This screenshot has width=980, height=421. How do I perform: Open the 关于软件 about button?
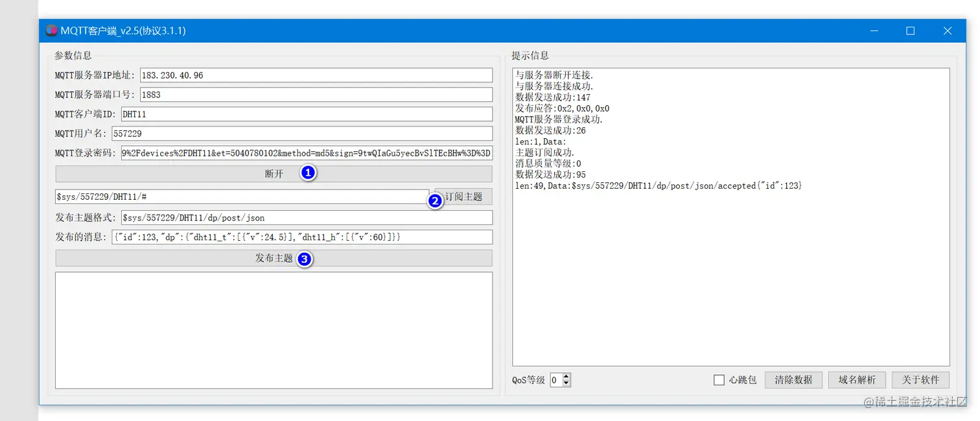pos(920,380)
